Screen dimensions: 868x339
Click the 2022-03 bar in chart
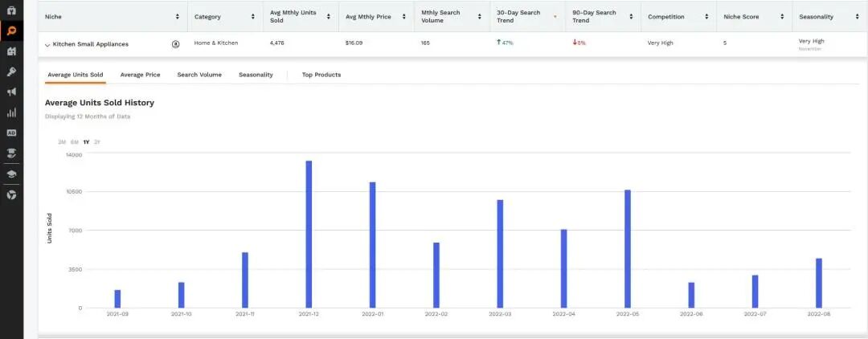tap(500, 254)
